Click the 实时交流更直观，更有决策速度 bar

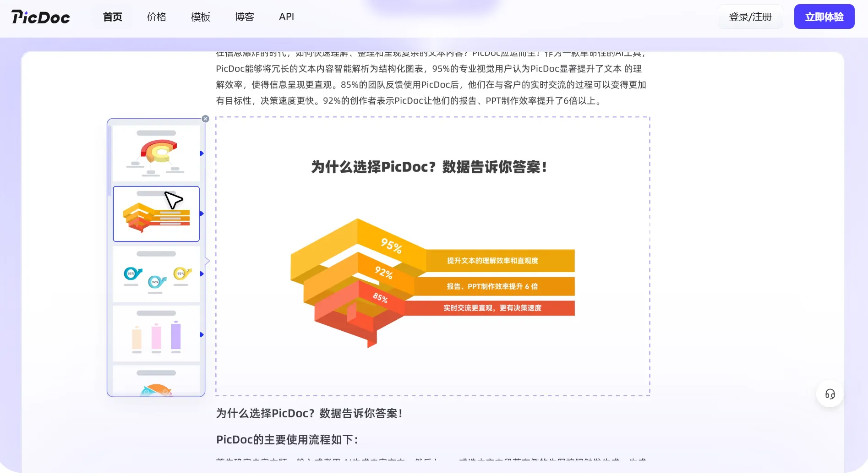coord(489,308)
